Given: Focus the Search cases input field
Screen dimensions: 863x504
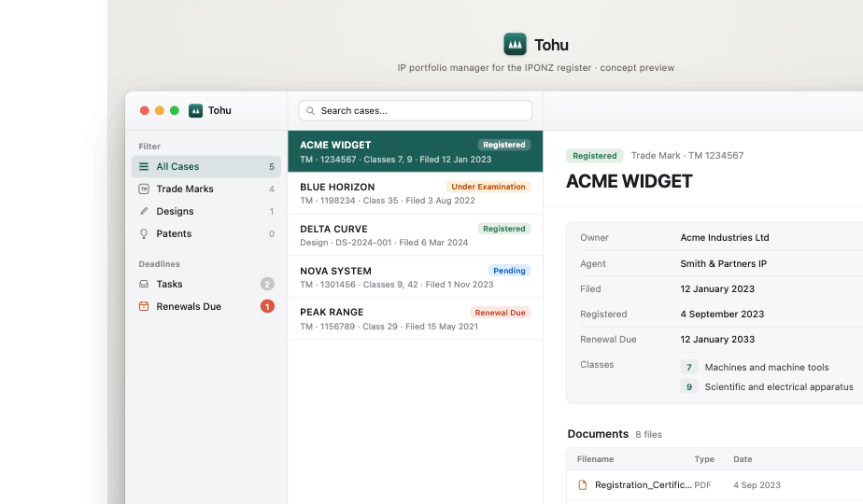Looking at the screenshot, I should pyautogui.click(x=415, y=110).
